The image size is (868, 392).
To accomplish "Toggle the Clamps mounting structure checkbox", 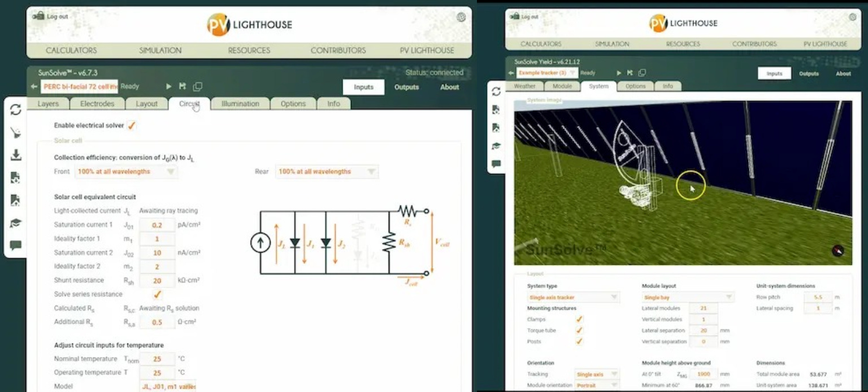I will [579, 319].
